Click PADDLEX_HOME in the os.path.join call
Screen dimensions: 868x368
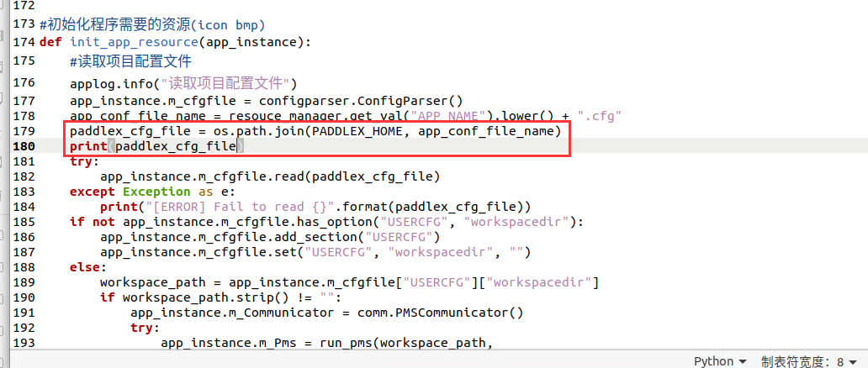tap(358, 131)
